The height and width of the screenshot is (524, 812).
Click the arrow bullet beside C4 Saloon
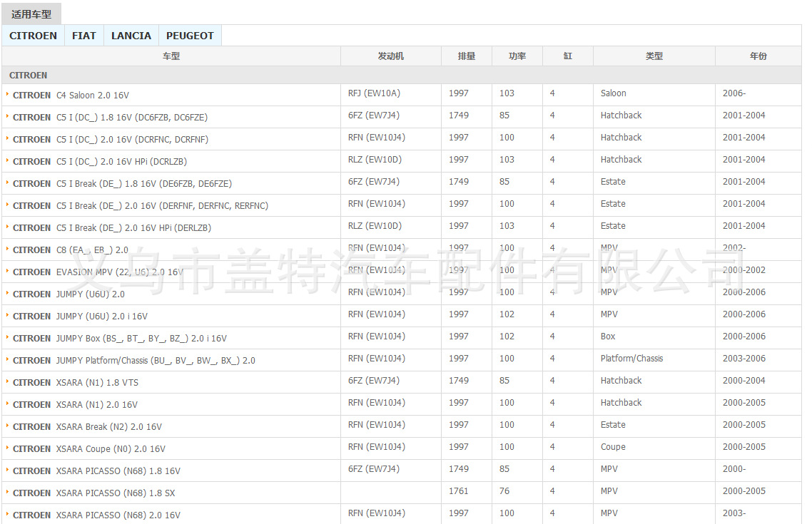click(7, 94)
